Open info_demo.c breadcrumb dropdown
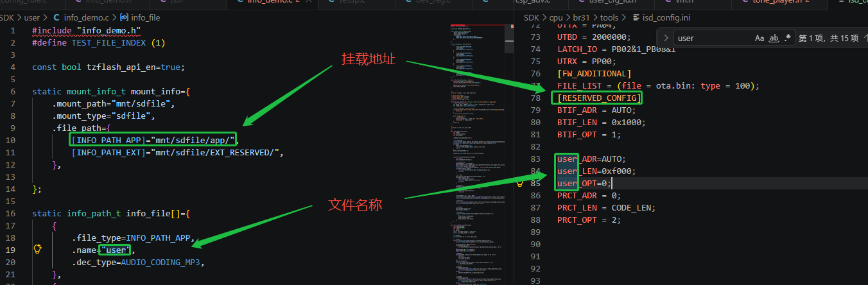 click(x=83, y=18)
